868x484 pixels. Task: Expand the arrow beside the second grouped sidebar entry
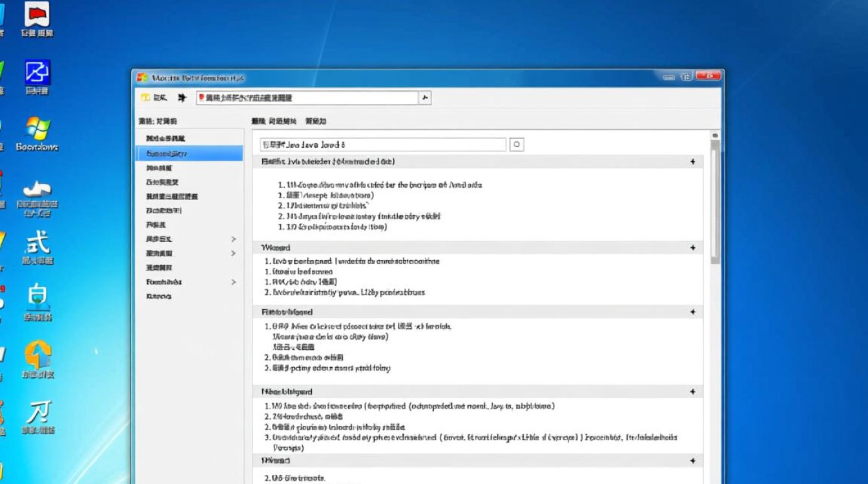click(x=234, y=254)
